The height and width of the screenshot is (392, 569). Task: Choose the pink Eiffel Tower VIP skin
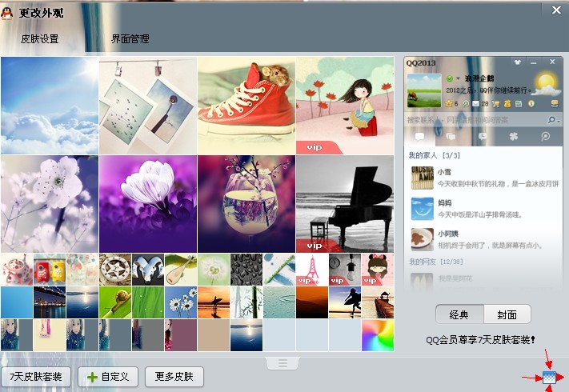coord(312,270)
